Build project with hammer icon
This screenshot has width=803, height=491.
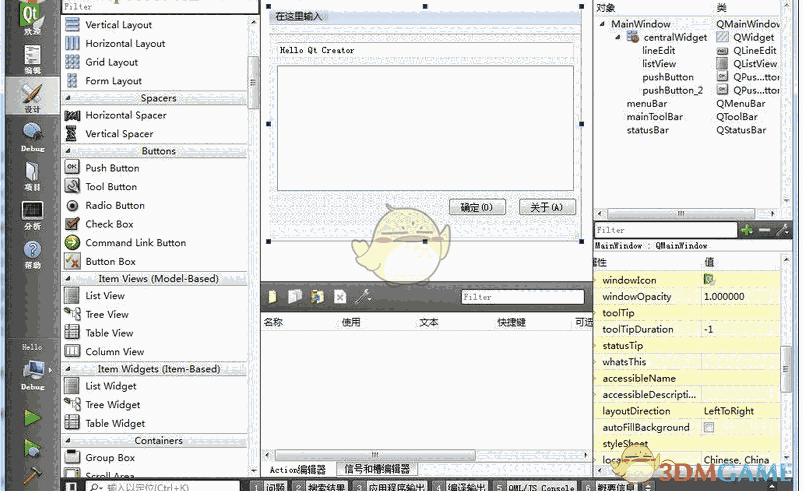click(32, 476)
